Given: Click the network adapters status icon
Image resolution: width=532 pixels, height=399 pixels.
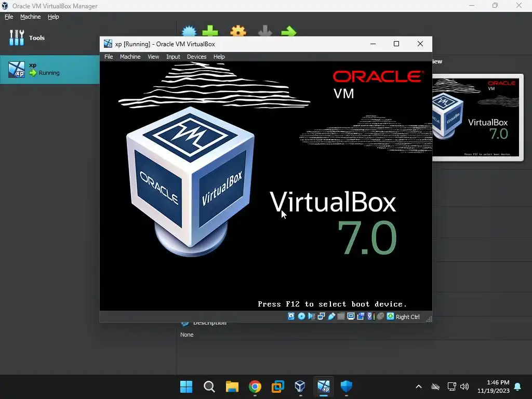Looking at the screenshot, I should pos(321,316).
